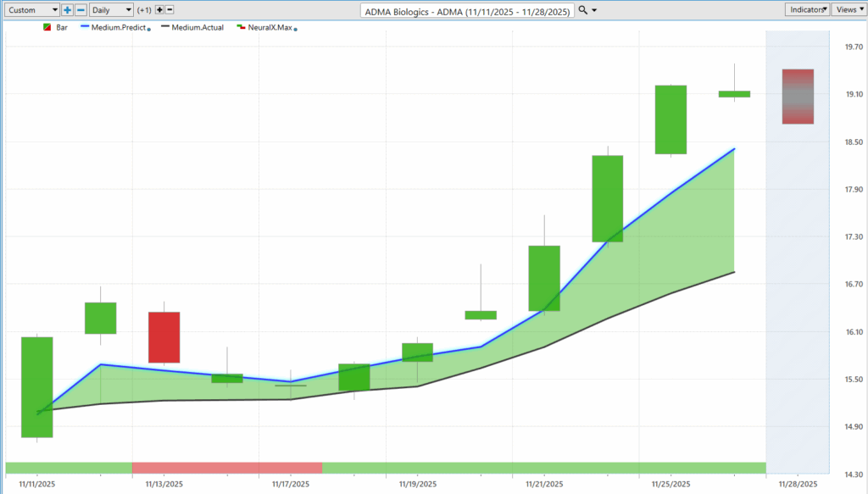This screenshot has width=868, height=494.
Task: Click the NeuralX forecast bar for 11/28/2025
Action: point(798,97)
